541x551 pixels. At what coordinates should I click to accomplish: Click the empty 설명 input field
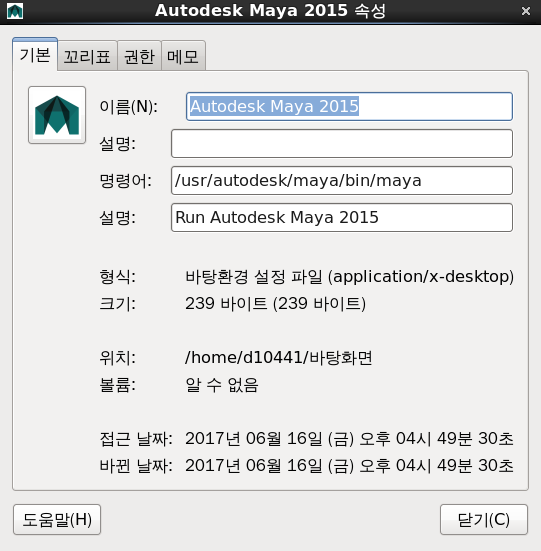342,143
